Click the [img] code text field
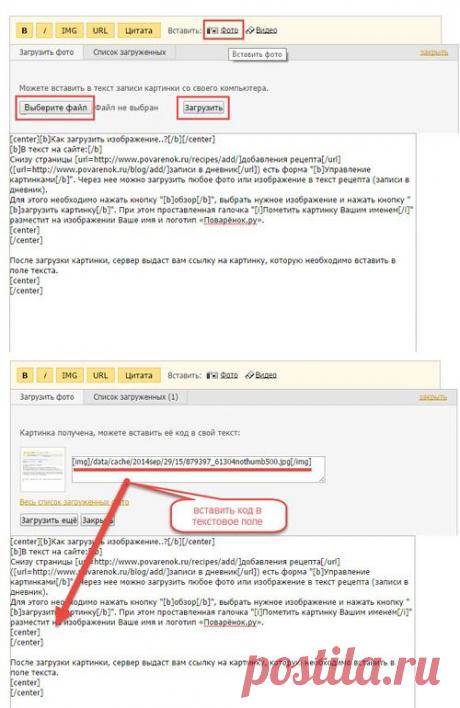The height and width of the screenshot is (708, 460). pyautogui.click(x=198, y=469)
